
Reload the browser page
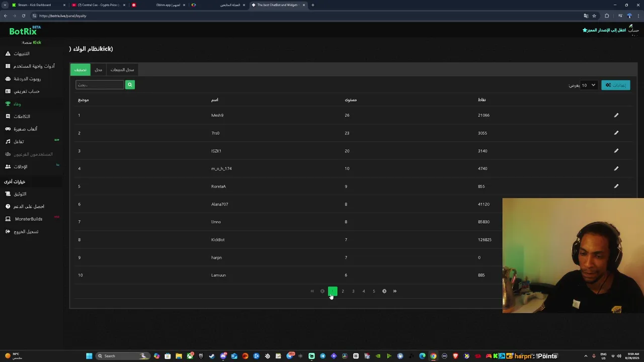click(x=23, y=16)
